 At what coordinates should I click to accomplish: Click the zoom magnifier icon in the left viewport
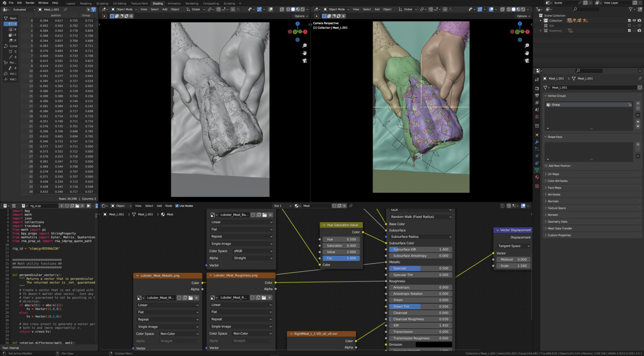(x=305, y=45)
